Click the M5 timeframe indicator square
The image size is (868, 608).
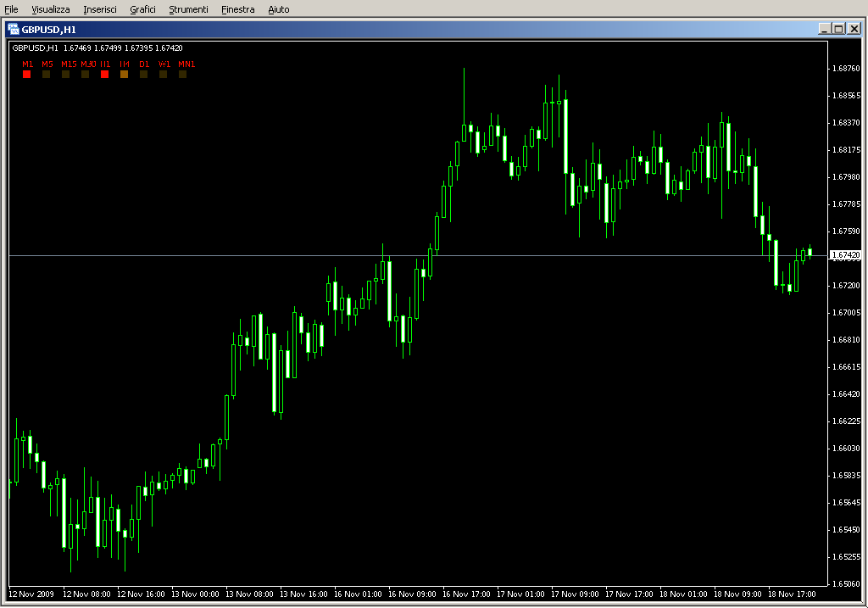[x=47, y=75]
